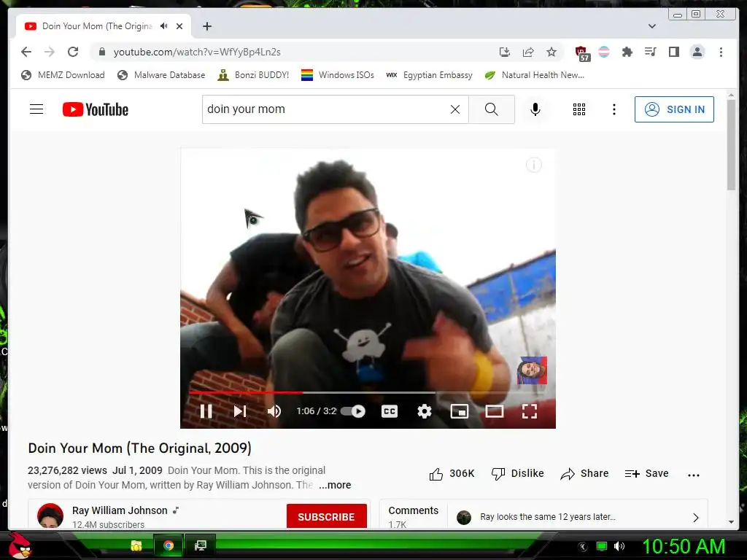
Task: Bookmark this tab with the star
Action: [x=551, y=52]
